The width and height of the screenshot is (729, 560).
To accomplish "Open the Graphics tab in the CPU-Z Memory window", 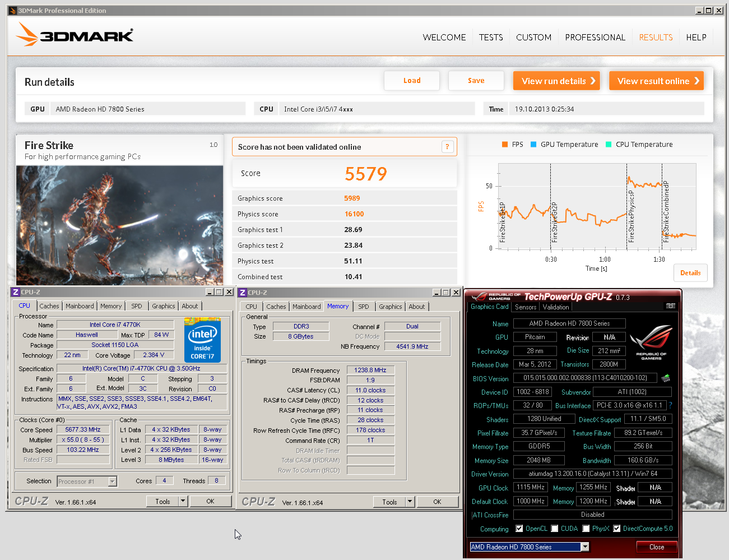I will click(x=391, y=307).
